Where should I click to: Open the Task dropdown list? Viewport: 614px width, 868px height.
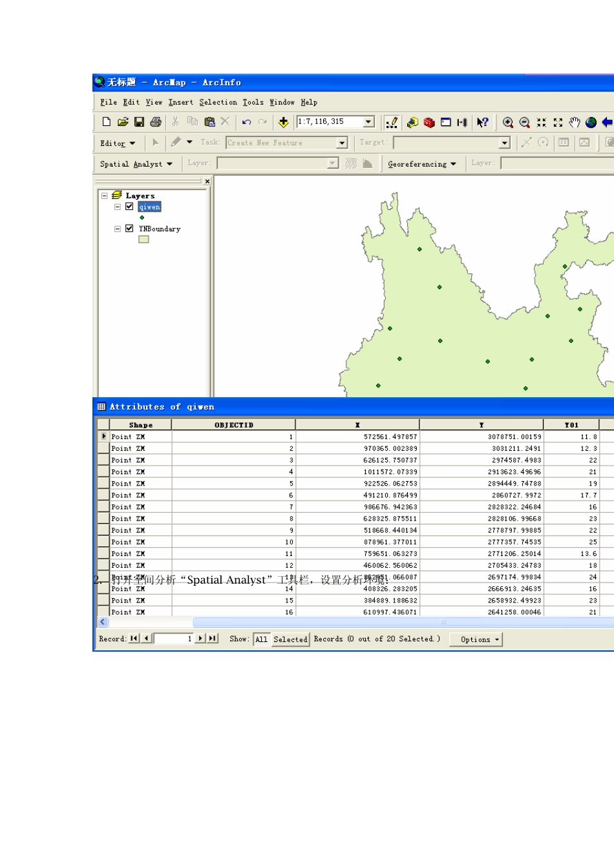(343, 143)
